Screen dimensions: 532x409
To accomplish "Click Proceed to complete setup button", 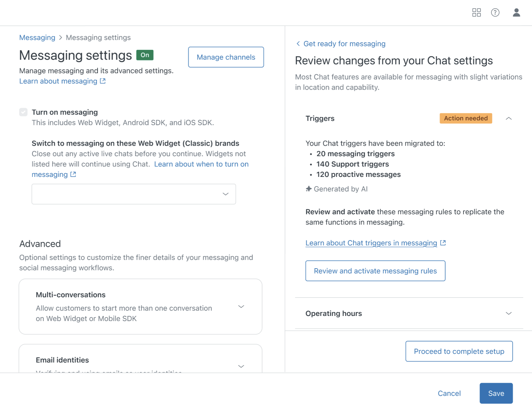I will point(459,351).
